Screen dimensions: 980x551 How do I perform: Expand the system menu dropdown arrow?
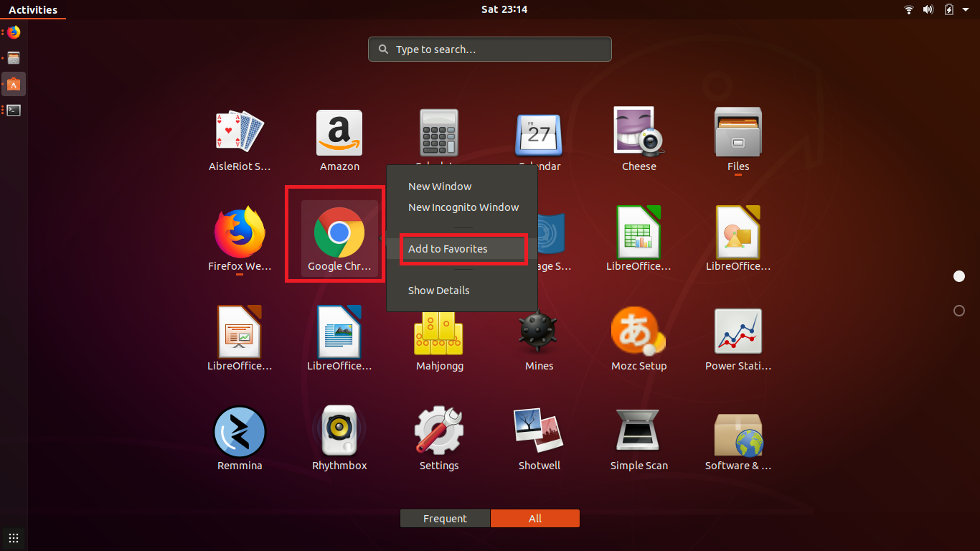point(966,10)
